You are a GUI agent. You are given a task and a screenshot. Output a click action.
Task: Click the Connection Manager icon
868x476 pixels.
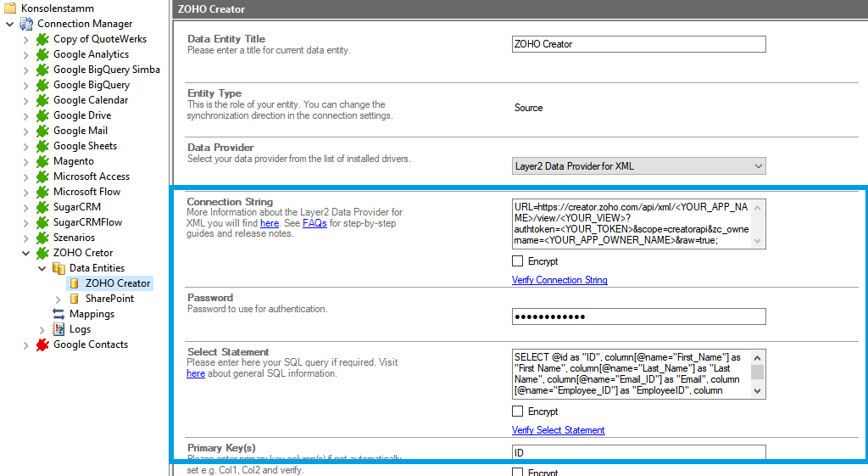click(x=26, y=24)
